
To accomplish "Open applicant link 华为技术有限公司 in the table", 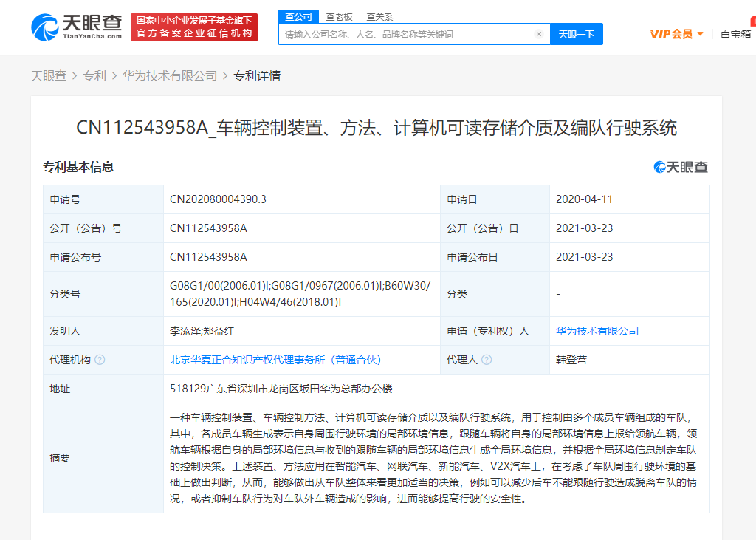I will pos(597,331).
